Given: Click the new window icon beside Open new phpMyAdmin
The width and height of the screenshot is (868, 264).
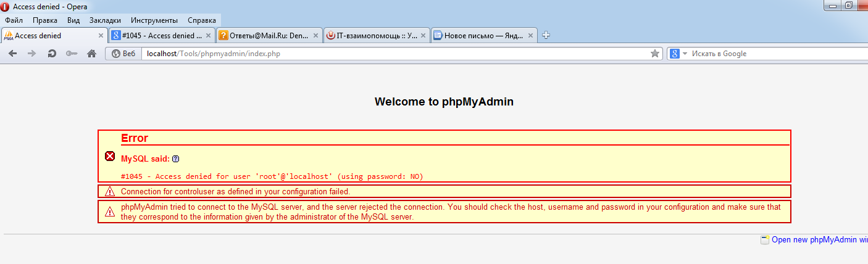Looking at the screenshot, I should tap(766, 239).
